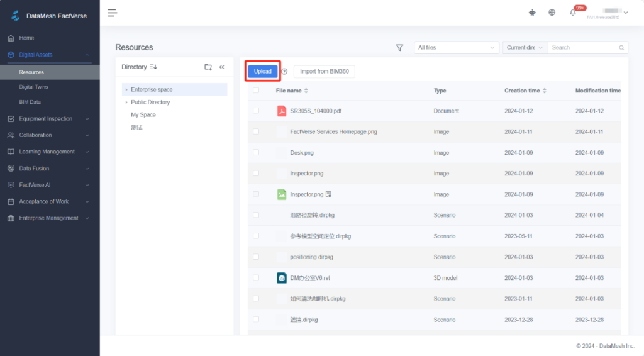This screenshot has width=644, height=356.
Task: Sort by Creation time arrows
Action: [x=544, y=91]
